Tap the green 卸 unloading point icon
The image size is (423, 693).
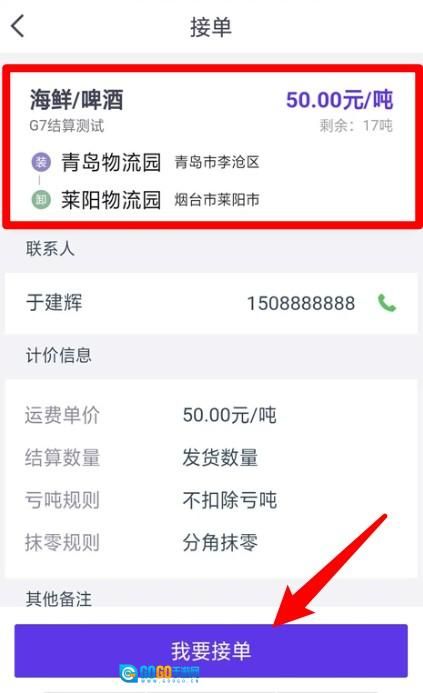coord(41,200)
